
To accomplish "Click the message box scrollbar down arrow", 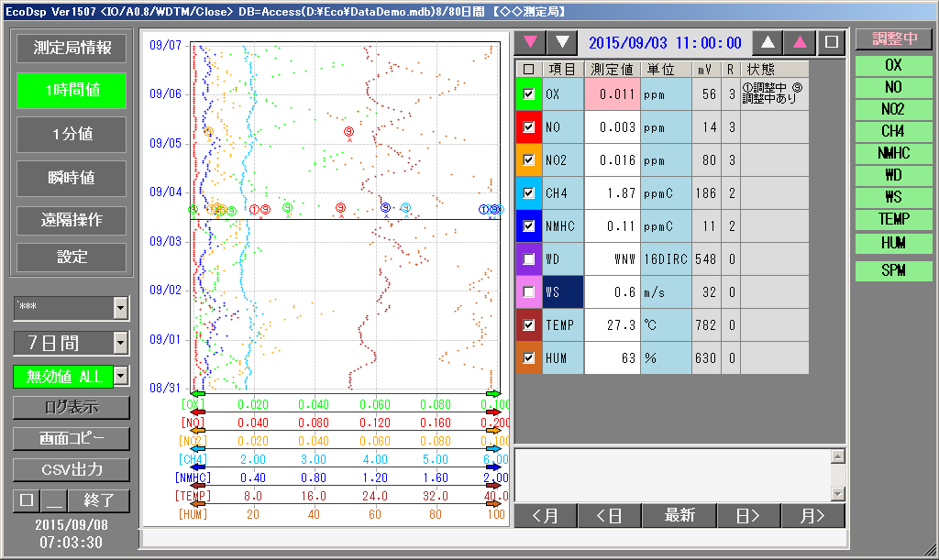I will click(836, 494).
